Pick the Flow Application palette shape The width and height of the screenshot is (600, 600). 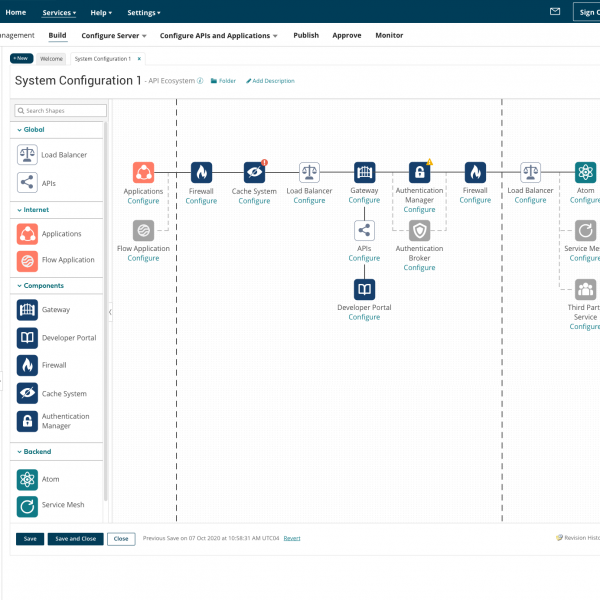(x=27, y=261)
